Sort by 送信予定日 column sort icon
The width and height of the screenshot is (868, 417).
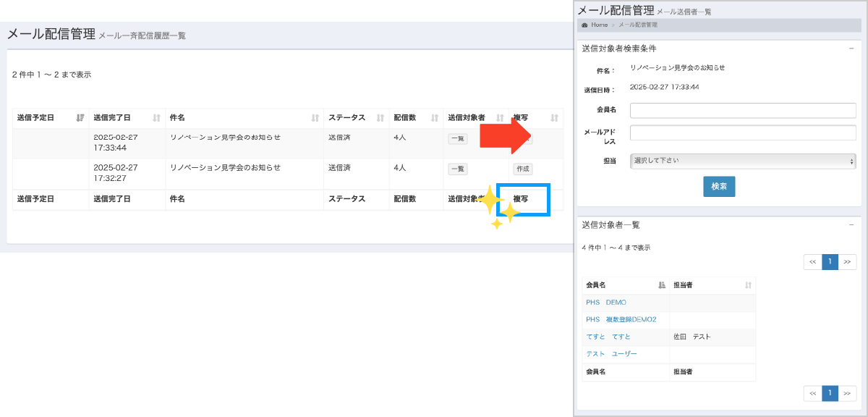[80, 118]
